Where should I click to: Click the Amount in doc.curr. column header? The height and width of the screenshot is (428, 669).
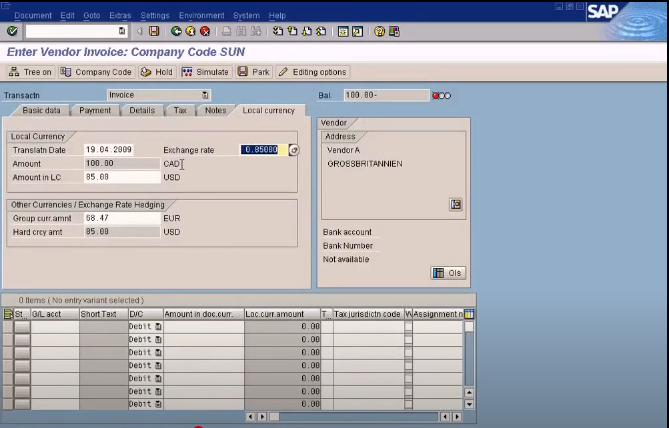tap(204, 314)
